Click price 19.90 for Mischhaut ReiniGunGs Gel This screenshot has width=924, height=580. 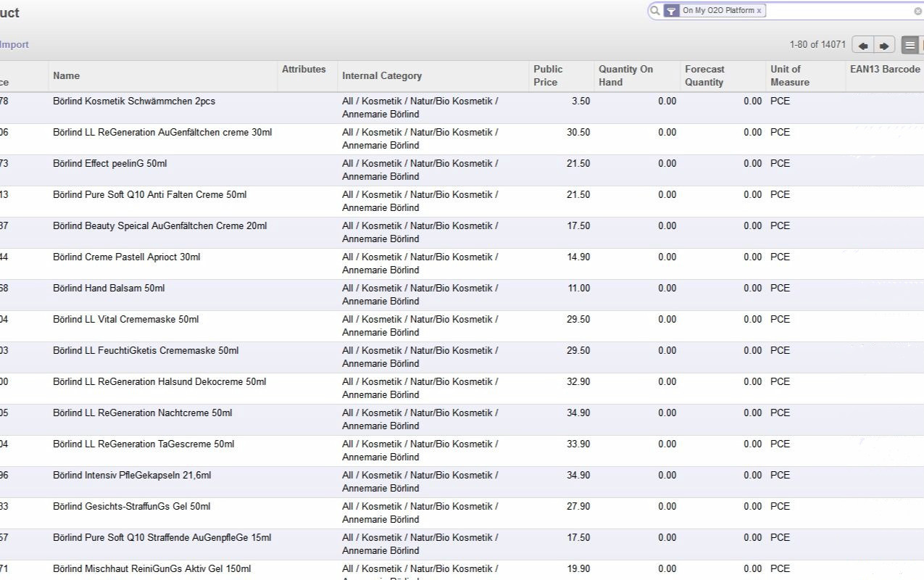(x=578, y=569)
